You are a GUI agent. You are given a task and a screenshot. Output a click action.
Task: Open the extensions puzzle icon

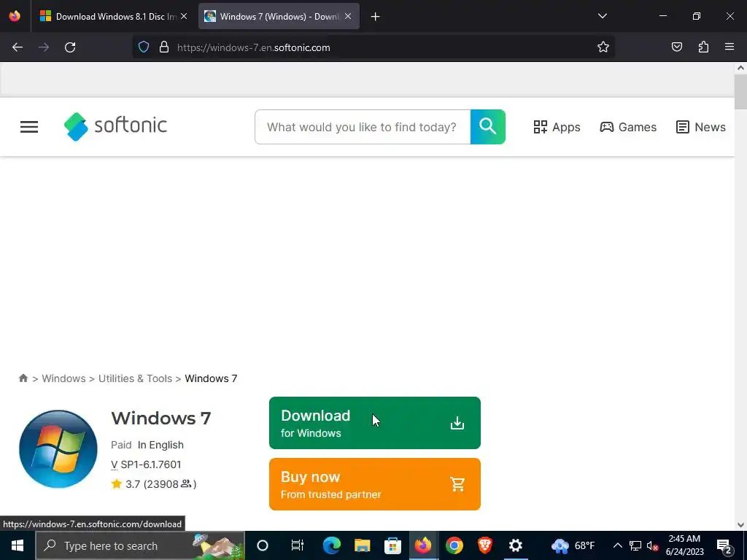[x=703, y=47]
